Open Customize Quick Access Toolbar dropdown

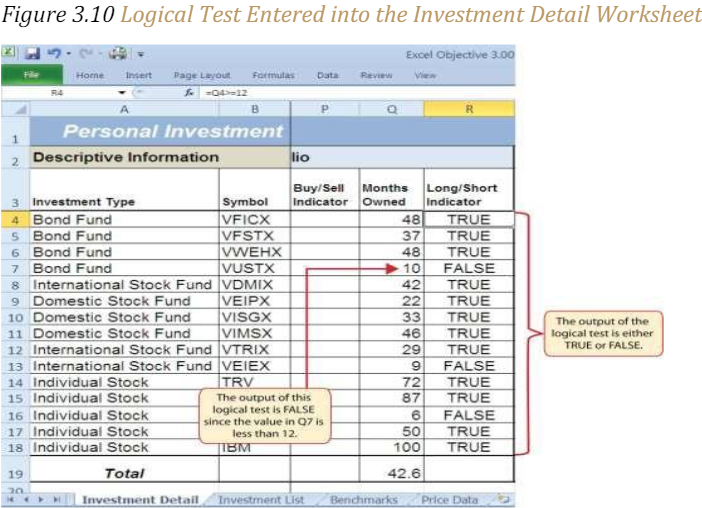[x=141, y=55]
